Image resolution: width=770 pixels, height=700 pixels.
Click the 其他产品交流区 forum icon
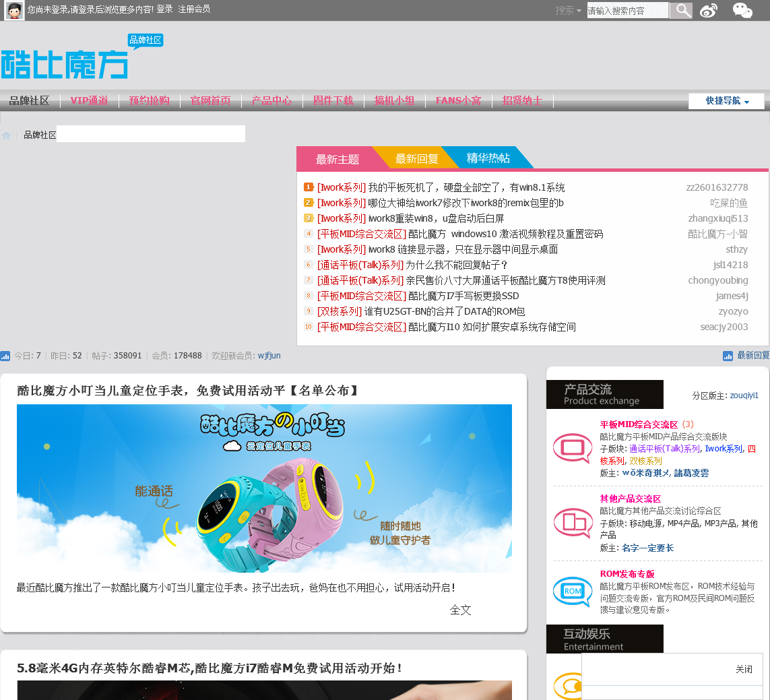click(573, 523)
